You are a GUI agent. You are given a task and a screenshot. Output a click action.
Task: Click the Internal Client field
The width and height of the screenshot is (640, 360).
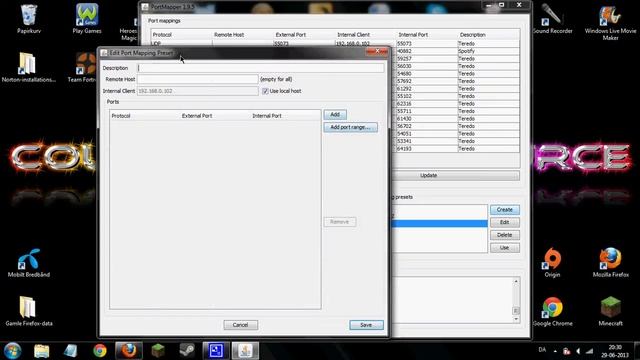[x=198, y=91]
